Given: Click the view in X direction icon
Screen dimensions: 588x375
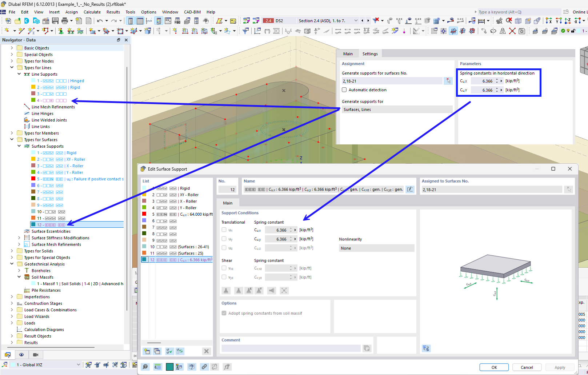Looking at the screenshot, I should pos(548,20).
